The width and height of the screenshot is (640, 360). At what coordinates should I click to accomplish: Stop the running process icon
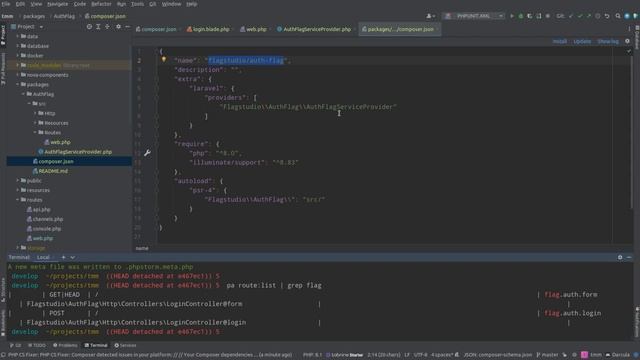coord(548,16)
